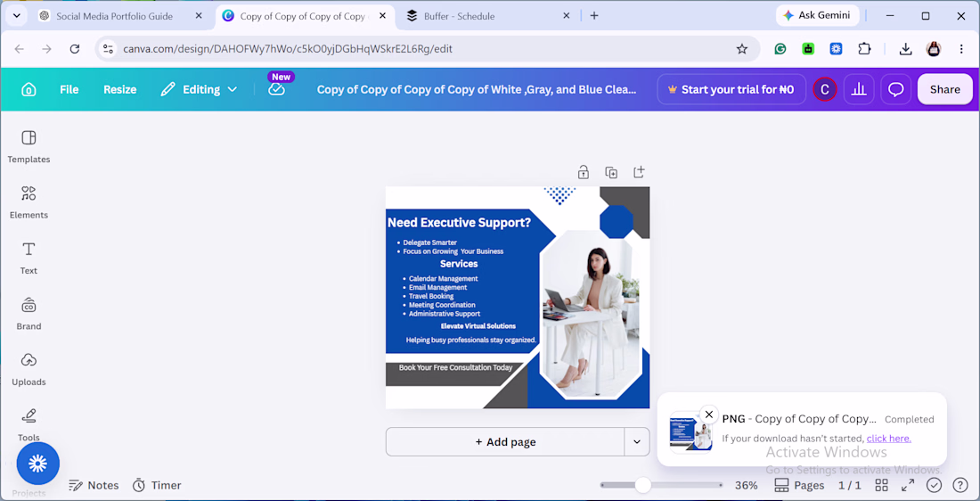Close the PNG download notification
Screen dimensions: 980x501
click(709, 414)
